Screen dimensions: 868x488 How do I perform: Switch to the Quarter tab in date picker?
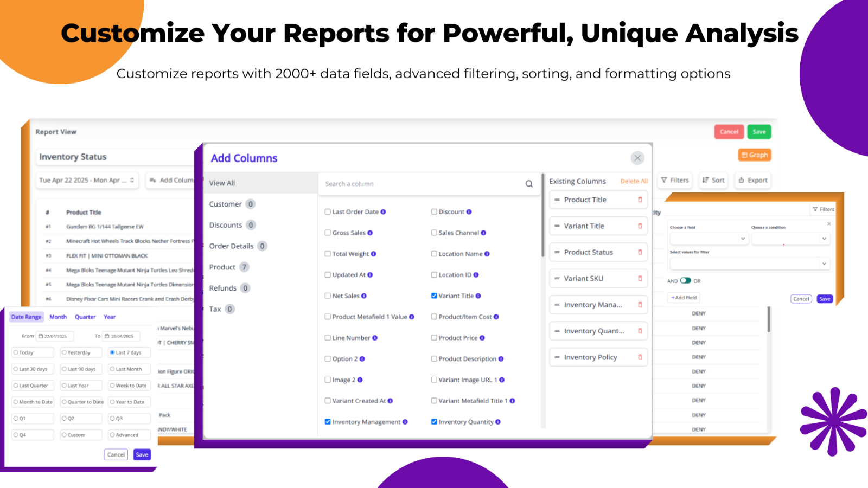coord(85,317)
